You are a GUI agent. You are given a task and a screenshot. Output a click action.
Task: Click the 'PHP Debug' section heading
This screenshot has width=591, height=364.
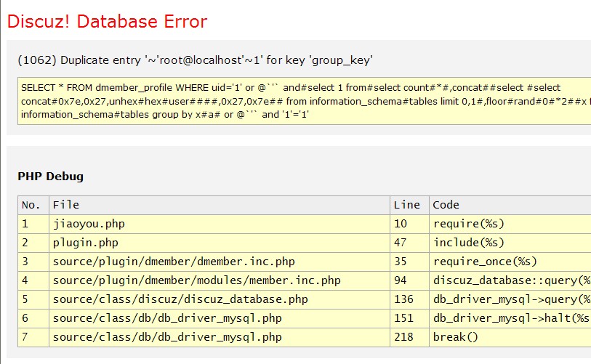(x=50, y=177)
